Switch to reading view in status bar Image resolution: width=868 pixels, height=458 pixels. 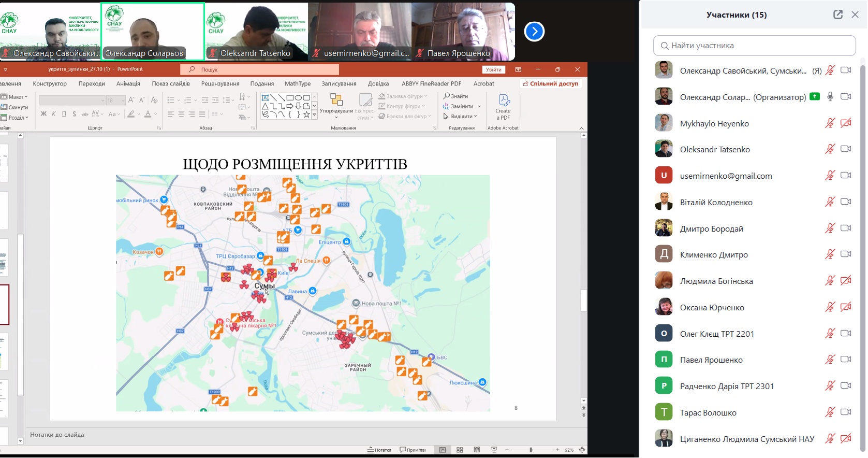tap(477, 450)
